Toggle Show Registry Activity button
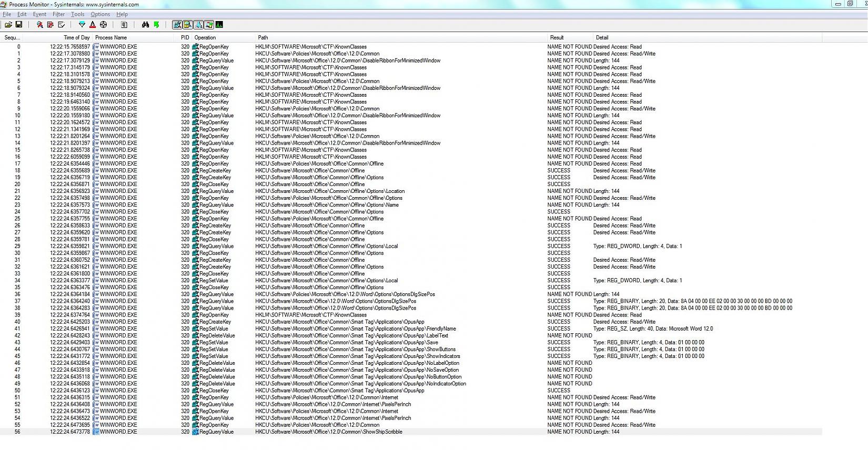This screenshot has height=451, width=868. 177,25
